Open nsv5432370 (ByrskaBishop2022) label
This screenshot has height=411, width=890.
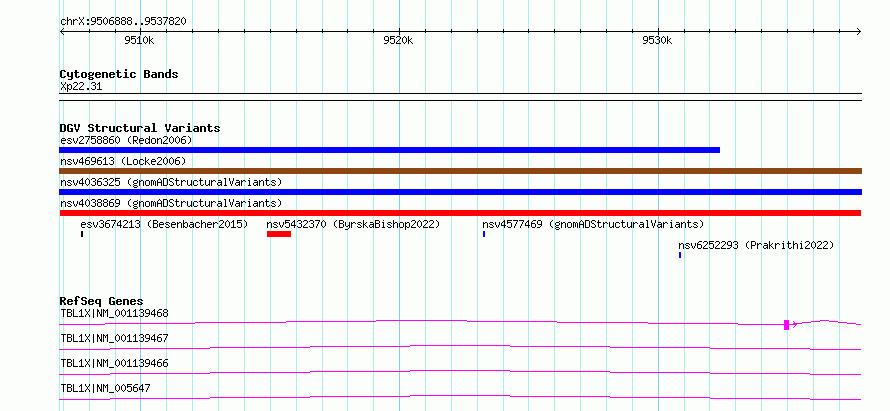pos(354,224)
